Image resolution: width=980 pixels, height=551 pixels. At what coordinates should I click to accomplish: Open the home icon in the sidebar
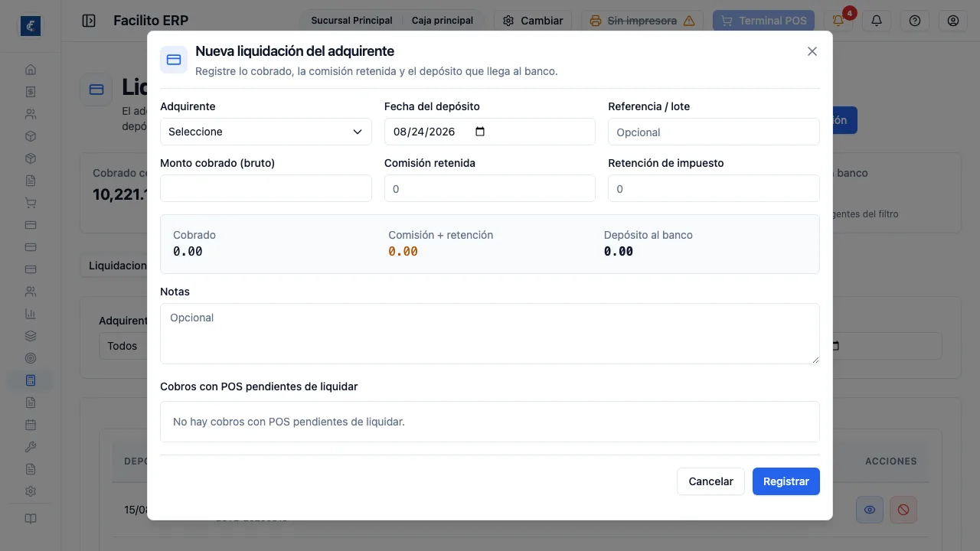31,70
